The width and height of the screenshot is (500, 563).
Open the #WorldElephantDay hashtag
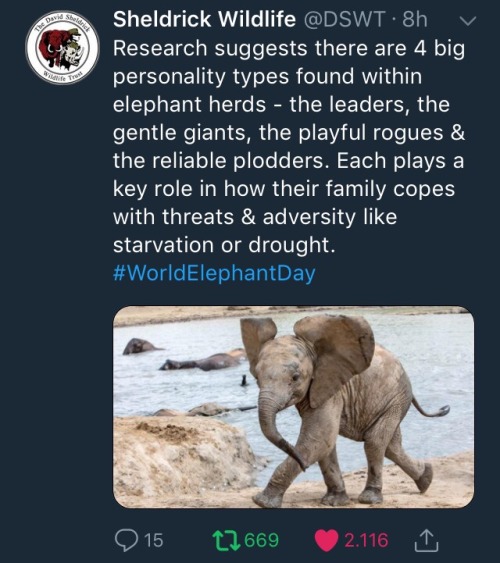pyautogui.click(x=214, y=273)
